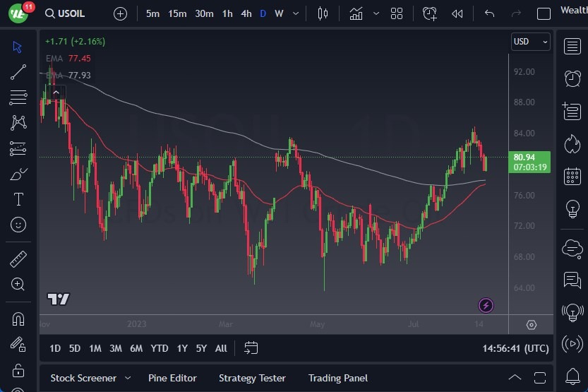This screenshot has height=392, width=588.
Task: Expand the Stock Screener dropdown
Action: (128, 378)
